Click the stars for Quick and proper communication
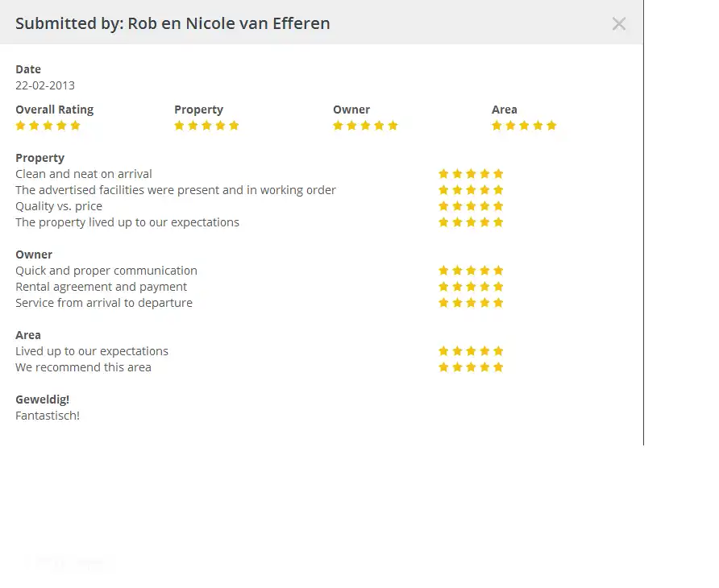 471,271
